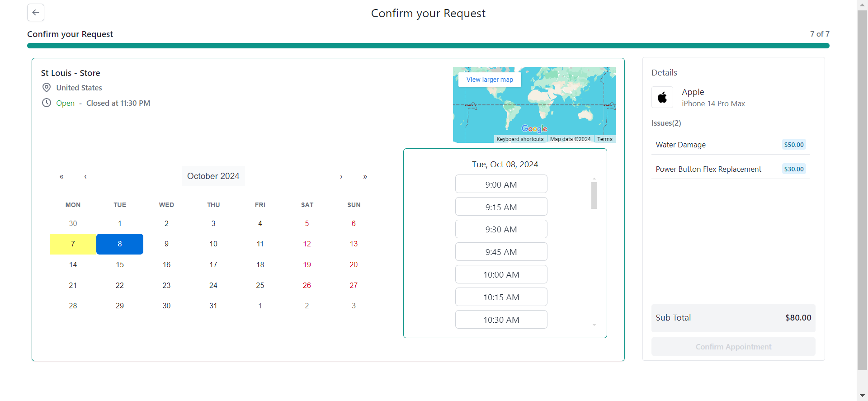This screenshot has width=868, height=401.
Task: Jump back one year with double-left arrow
Action: click(61, 176)
